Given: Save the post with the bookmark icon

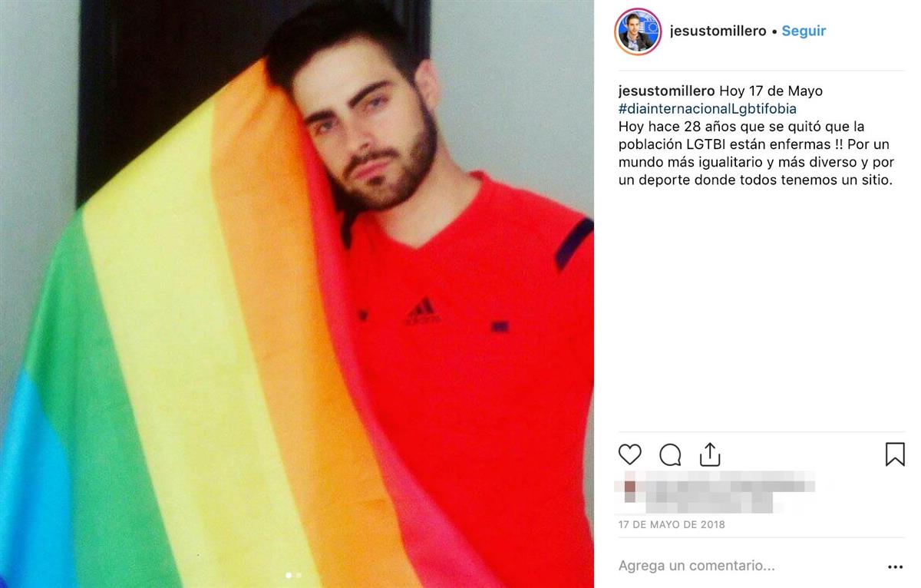Looking at the screenshot, I should coord(895,454).
